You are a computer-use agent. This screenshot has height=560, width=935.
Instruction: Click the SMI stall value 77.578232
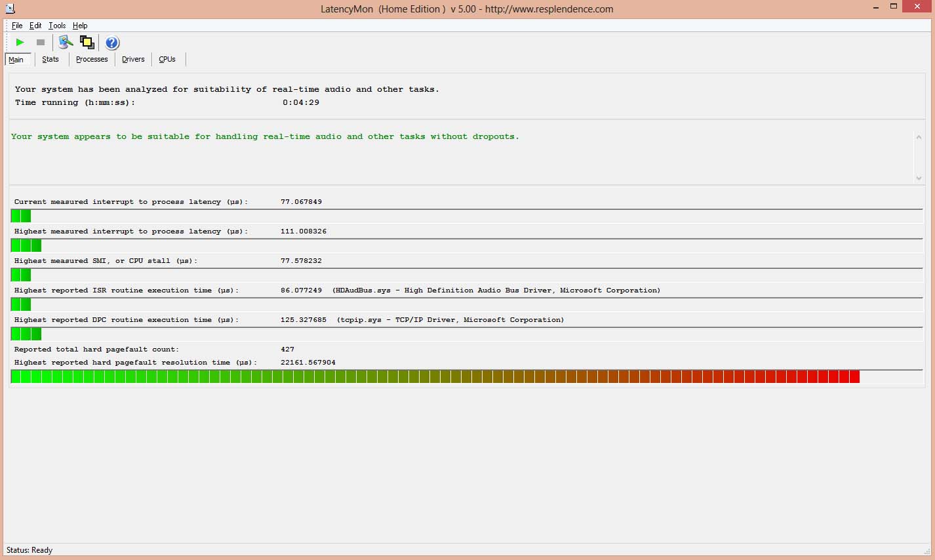[x=301, y=261]
